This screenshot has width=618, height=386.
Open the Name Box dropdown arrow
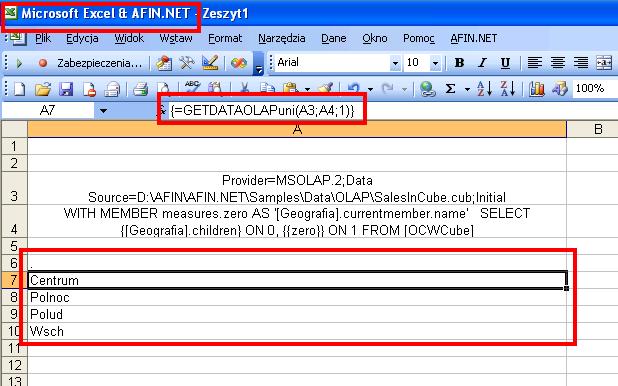point(103,111)
